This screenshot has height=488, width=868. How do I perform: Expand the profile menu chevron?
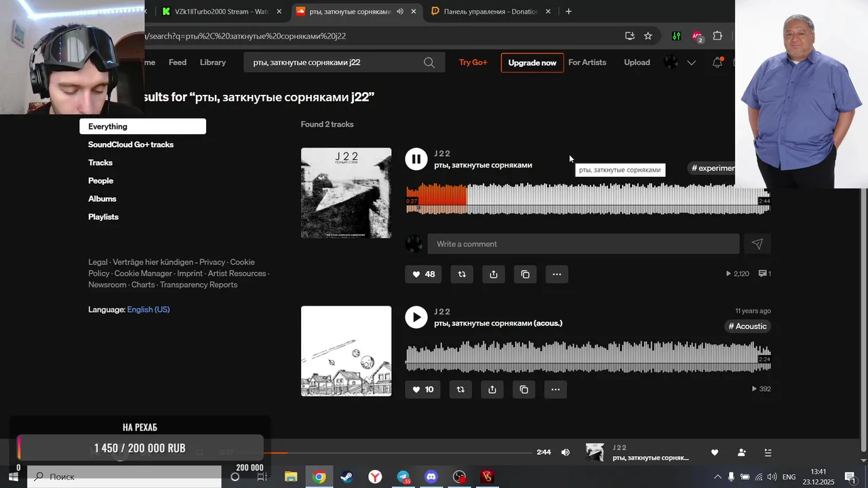[691, 63]
